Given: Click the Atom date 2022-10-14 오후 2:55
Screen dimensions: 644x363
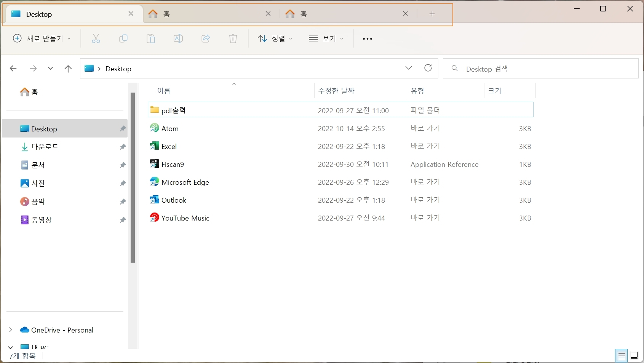Looking at the screenshot, I should (x=352, y=128).
